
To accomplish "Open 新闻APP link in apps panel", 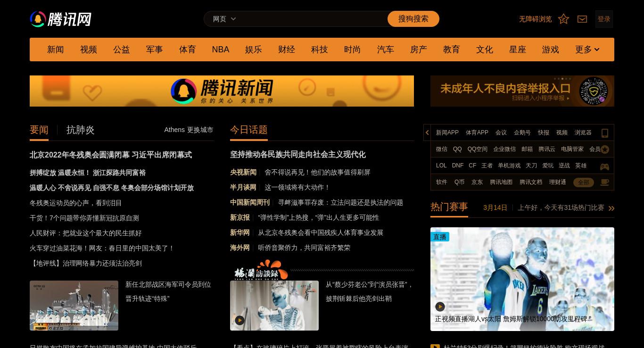I will 447,133.
